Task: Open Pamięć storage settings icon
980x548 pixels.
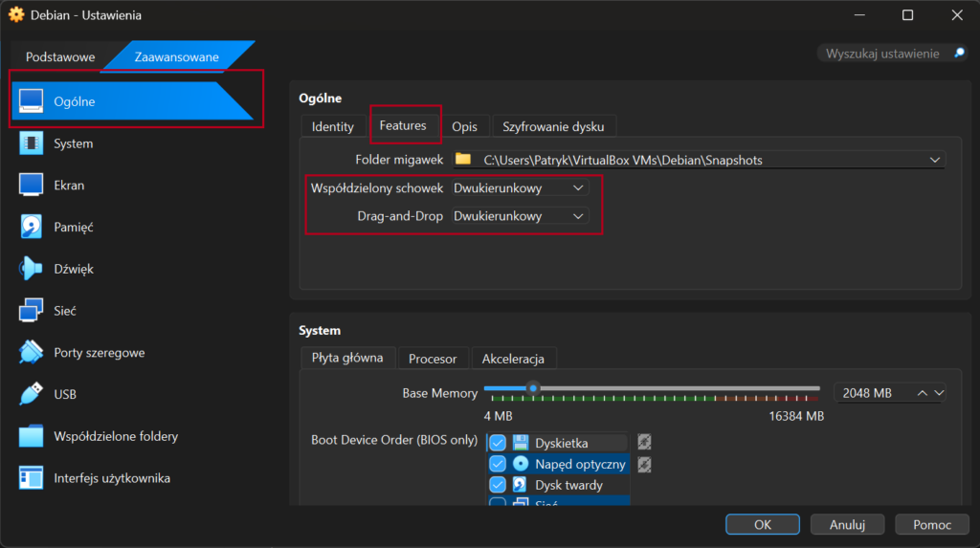Action: point(32,228)
